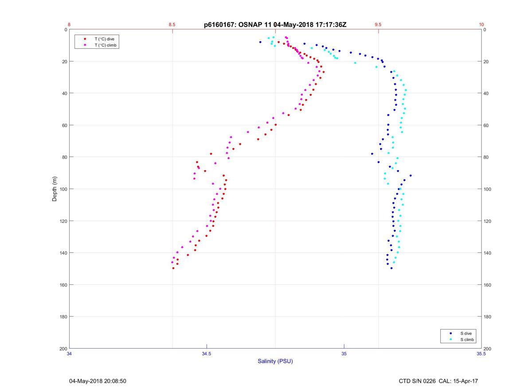
Task: Click the red marker beside T (°C) dive
Action: point(85,39)
